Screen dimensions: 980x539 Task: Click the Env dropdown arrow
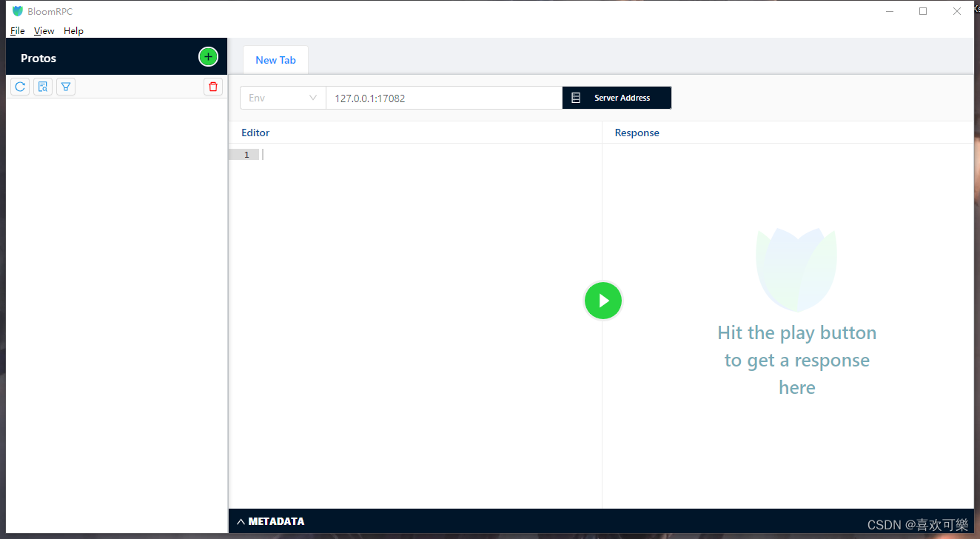(313, 98)
